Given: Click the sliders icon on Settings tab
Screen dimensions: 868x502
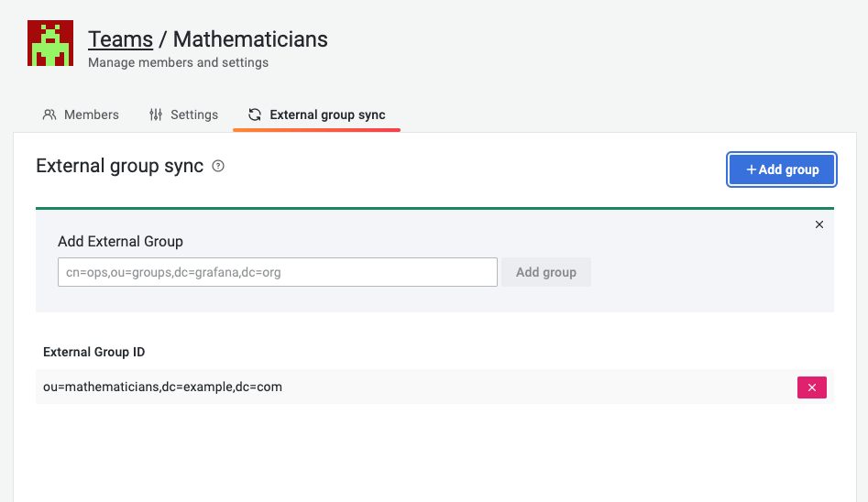Looking at the screenshot, I should pos(156,115).
